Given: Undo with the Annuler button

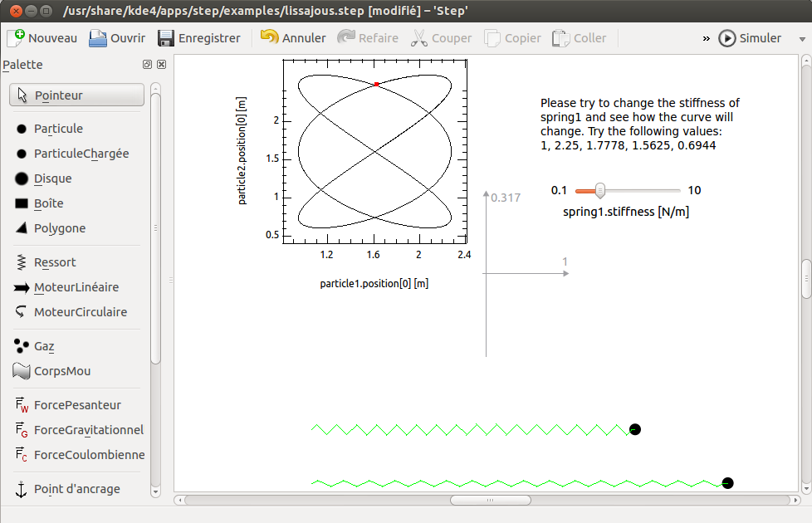Looking at the screenshot, I should [x=293, y=38].
